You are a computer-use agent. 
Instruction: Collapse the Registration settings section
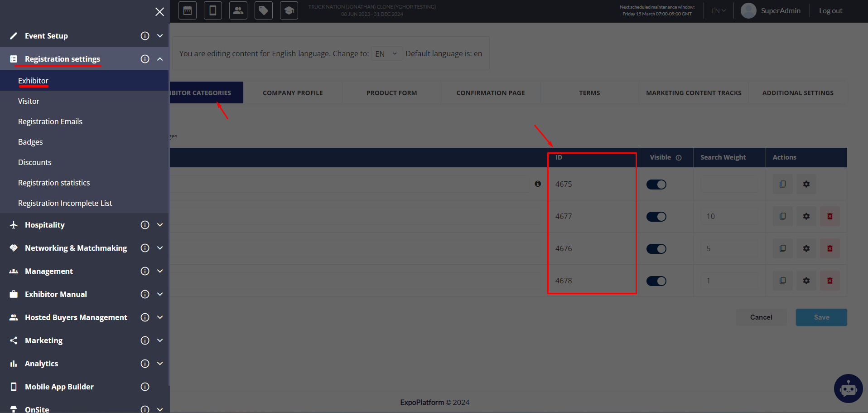pos(160,59)
